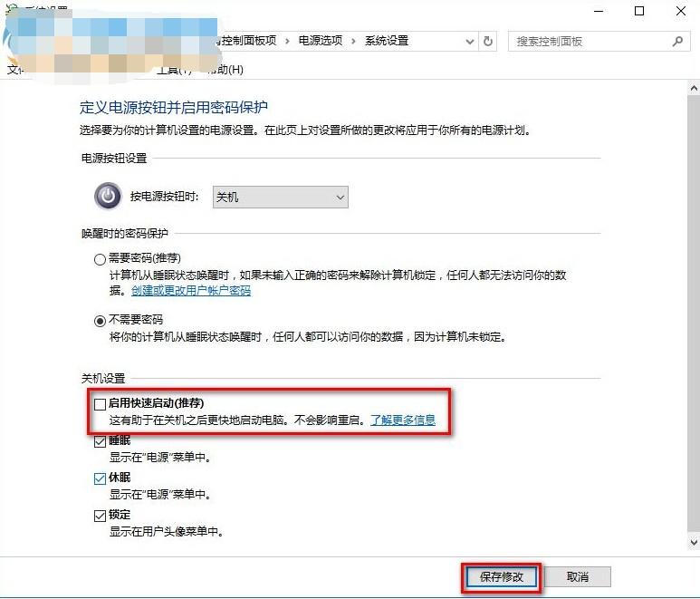Screen dimensions: 700x599
Task: Click the search magnifier icon
Action: pos(677,41)
